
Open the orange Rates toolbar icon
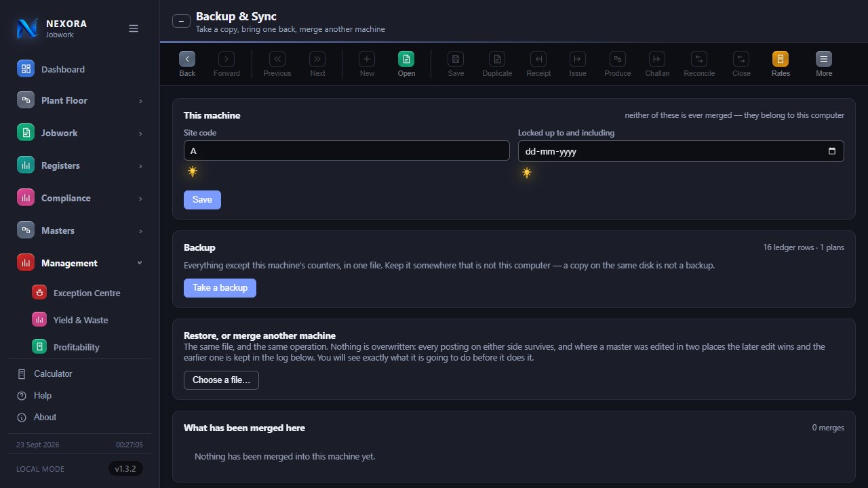tap(781, 59)
